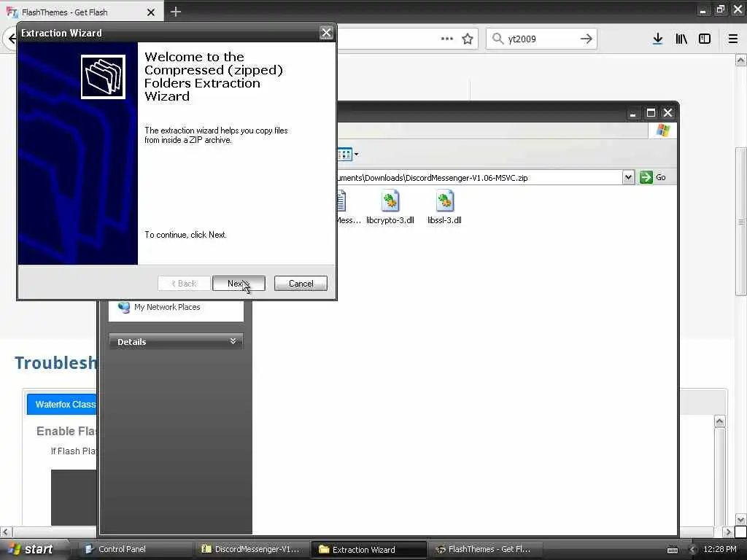The image size is (747, 560).
Task: Open the browser Library icon
Action: pyautogui.click(x=681, y=39)
